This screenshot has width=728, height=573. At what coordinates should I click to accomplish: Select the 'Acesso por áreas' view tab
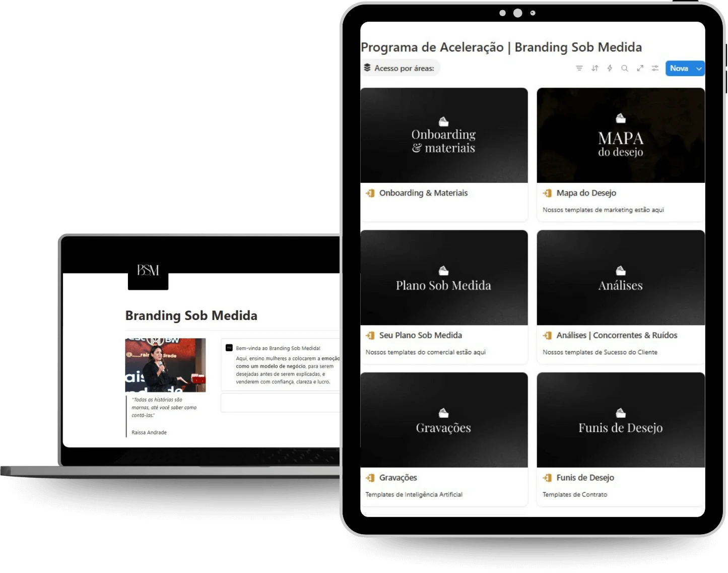coord(401,68)
